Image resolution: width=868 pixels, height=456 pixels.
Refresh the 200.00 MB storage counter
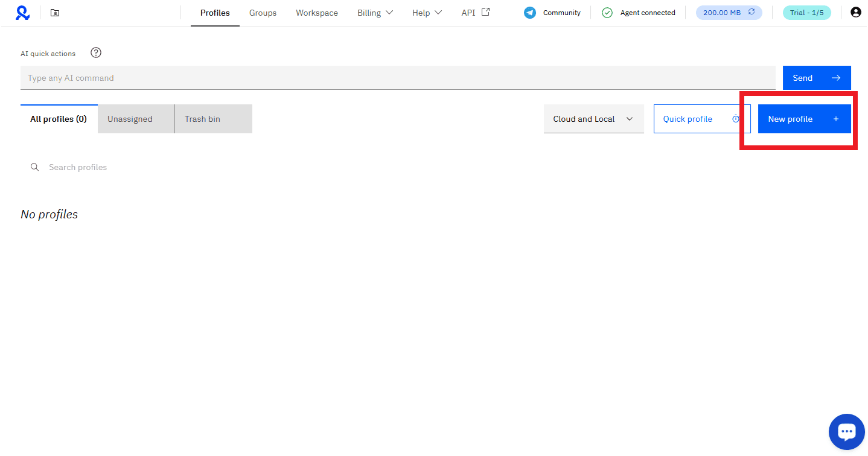(x=750, y=12)
